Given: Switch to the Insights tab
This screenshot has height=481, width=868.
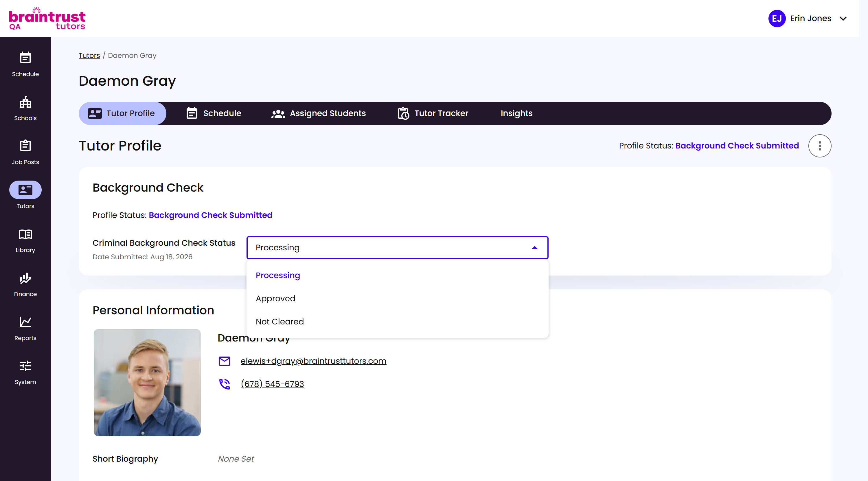Looking at the screenshot, I should (x=516, y=113).
